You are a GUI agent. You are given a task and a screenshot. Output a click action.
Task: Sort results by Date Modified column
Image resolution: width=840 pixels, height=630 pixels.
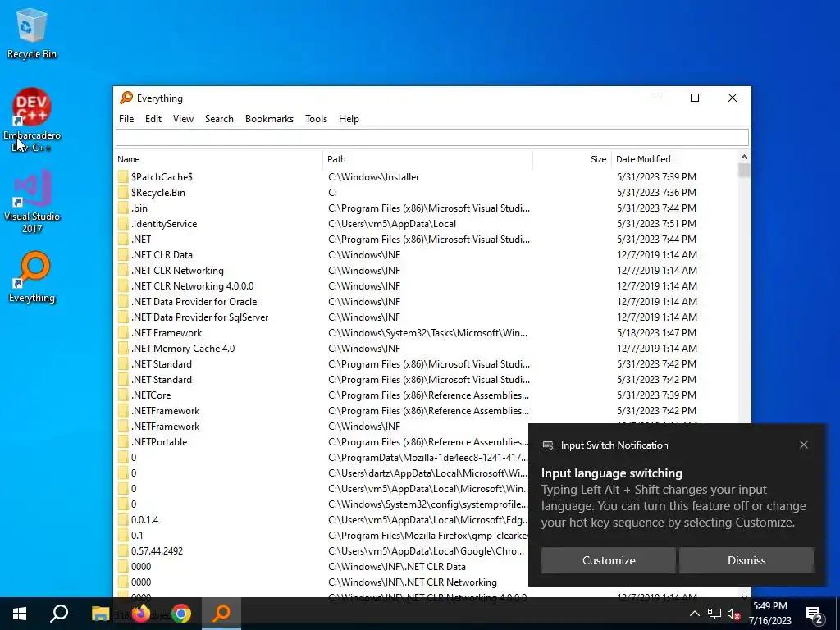tap(674, 159)
